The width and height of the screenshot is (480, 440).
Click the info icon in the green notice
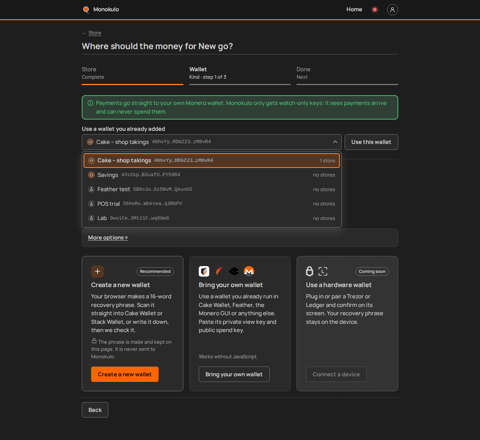[x=90, y=103]
